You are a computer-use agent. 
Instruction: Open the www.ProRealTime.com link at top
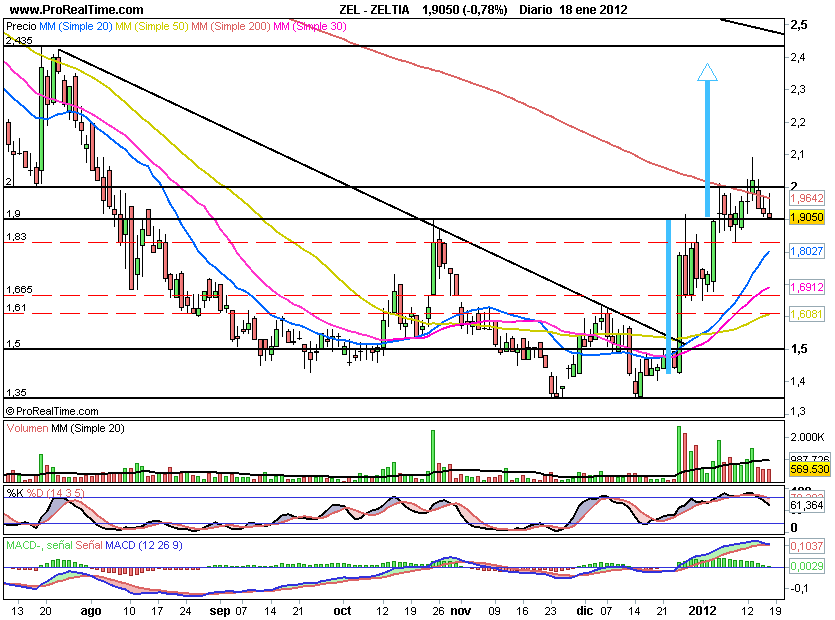[70, 8]
